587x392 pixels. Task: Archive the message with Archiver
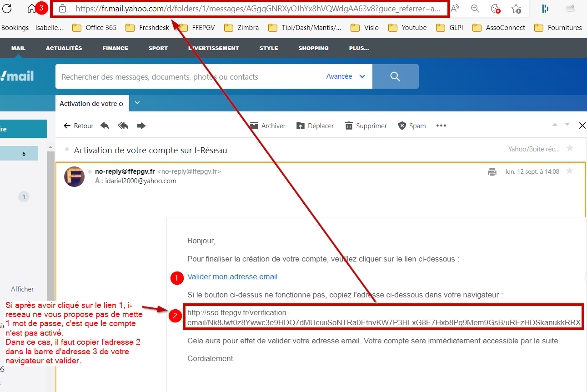268,126
